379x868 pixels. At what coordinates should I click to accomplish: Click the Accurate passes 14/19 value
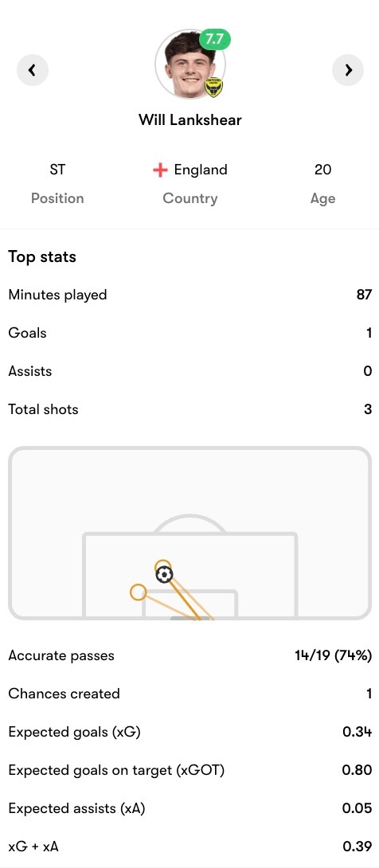tap(333, 655)
